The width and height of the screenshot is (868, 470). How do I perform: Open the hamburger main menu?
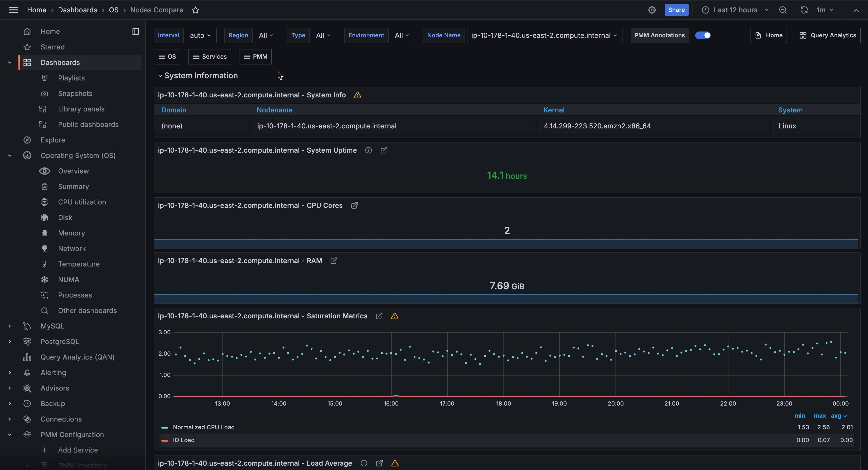click(x=14, y=10)
